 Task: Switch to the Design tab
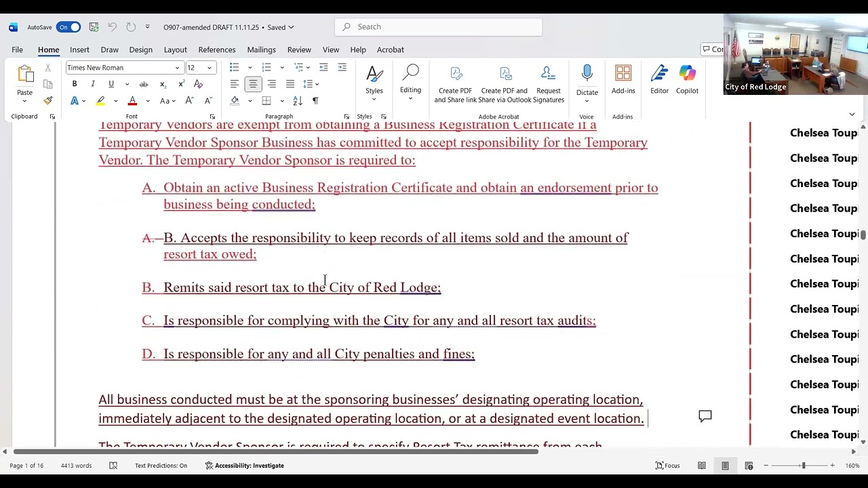point(140,49)
